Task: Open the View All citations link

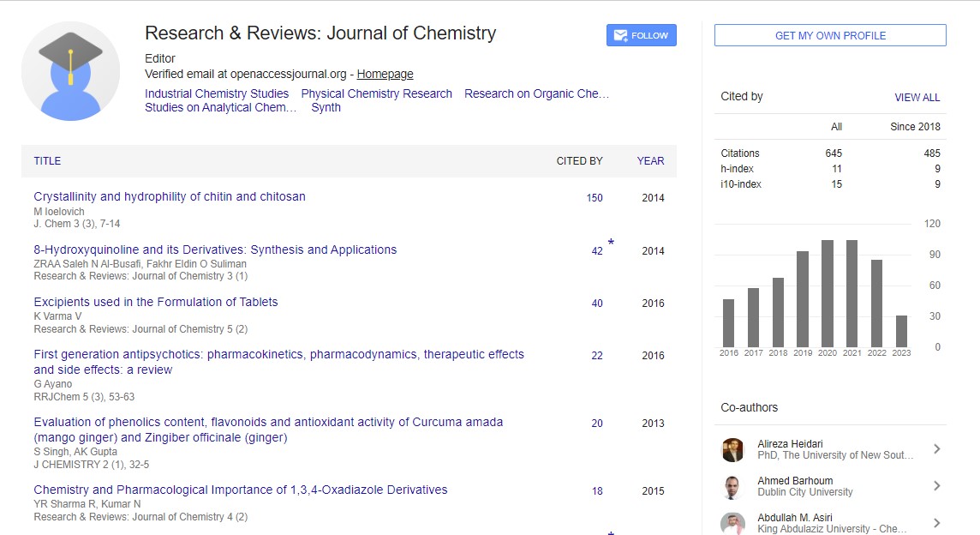Action: coord(917,98)
